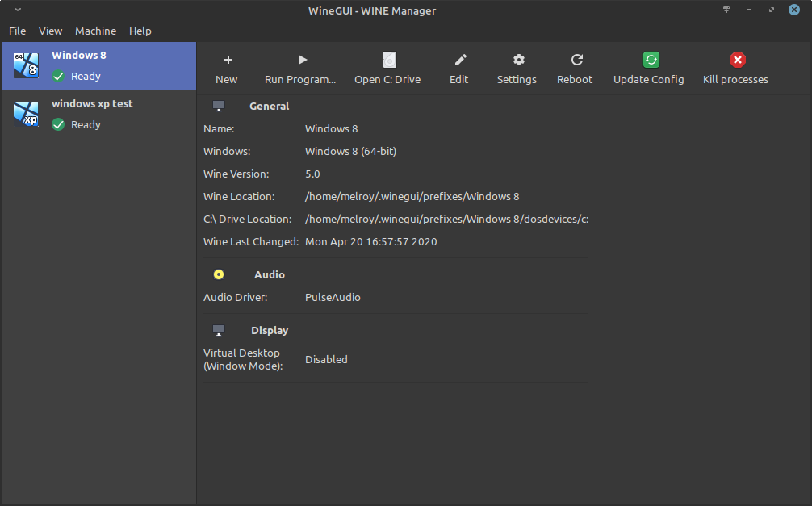Maximize the WineGUI window
This screenshot has height=506, width=812.
click(x=772, y=10)
